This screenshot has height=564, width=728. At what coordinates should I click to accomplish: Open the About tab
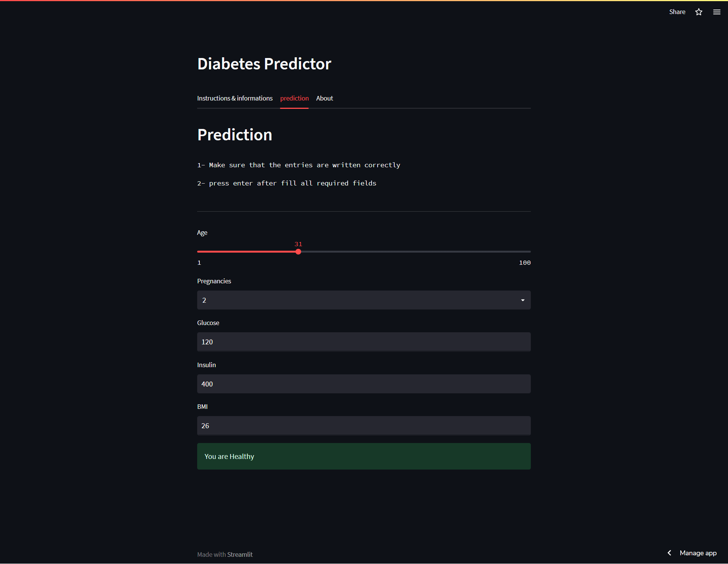tap(325, 99)
